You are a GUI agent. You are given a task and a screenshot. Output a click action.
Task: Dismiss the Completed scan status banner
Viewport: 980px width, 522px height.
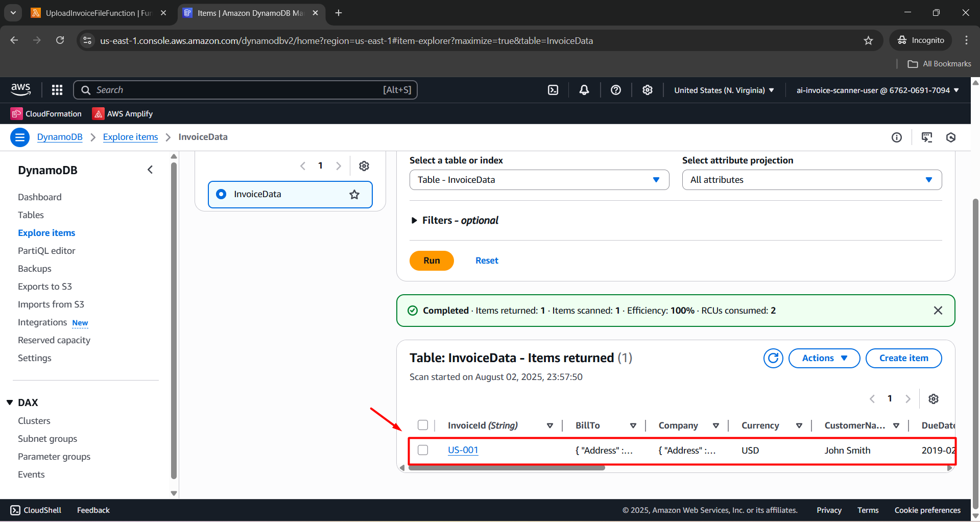click(938, 311)
